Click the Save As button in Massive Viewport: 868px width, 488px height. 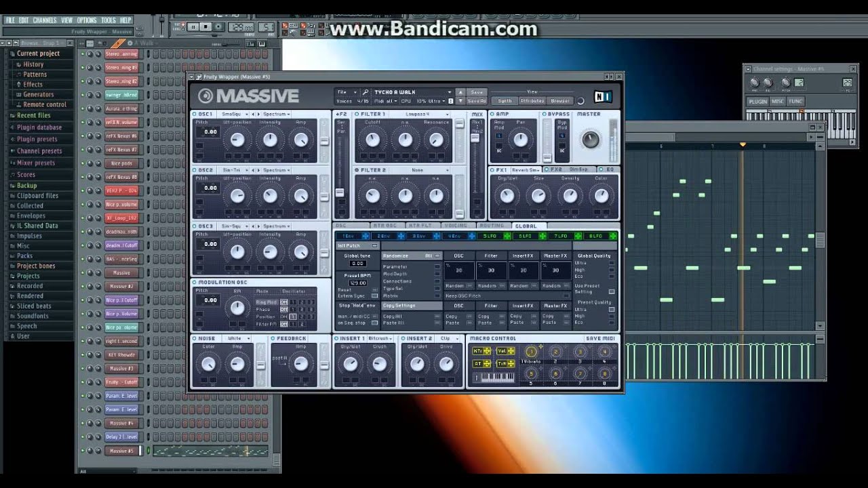point(477,101)
